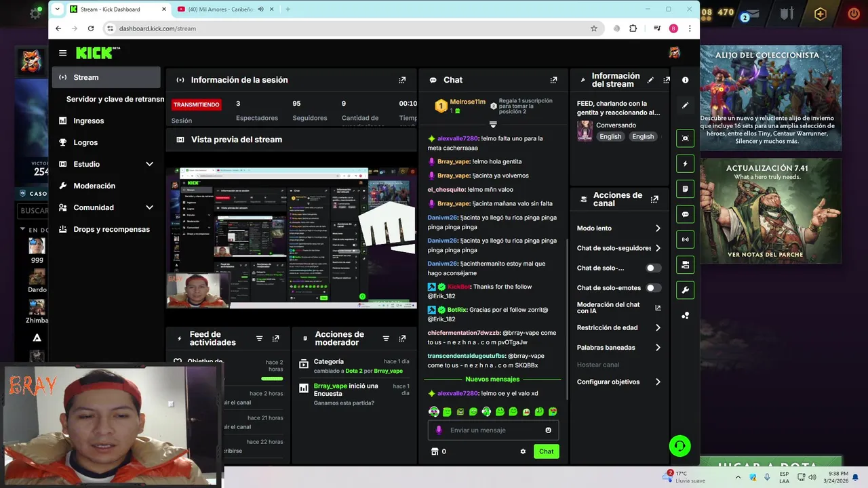Open Modo lento options

(x=618, y=228)
